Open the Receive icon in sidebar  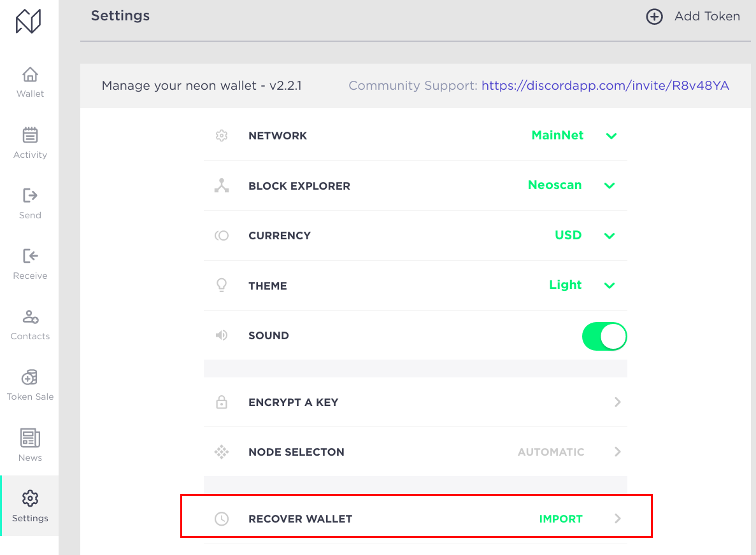pyautogui.click(x=30, y=256)
